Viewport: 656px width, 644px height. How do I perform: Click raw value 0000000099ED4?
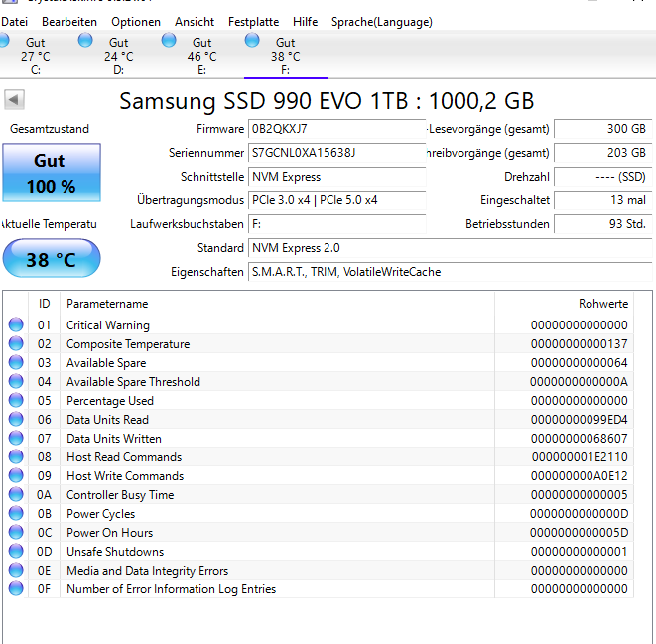click(580, 420)
